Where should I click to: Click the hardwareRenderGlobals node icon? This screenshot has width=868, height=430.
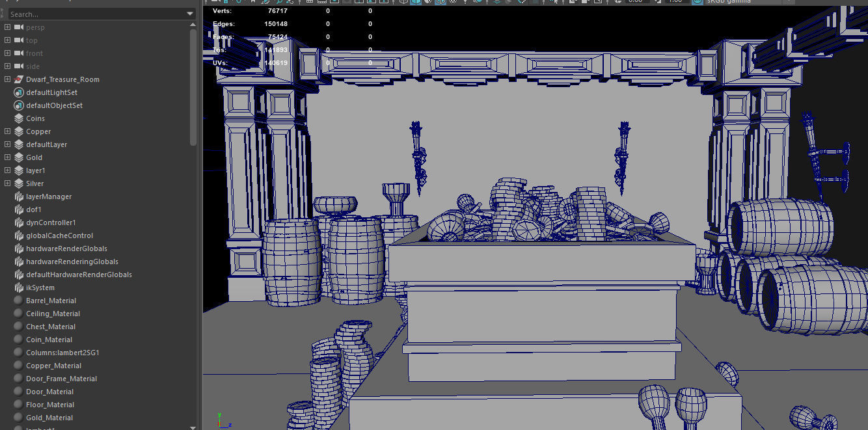(x=19, y=249)
